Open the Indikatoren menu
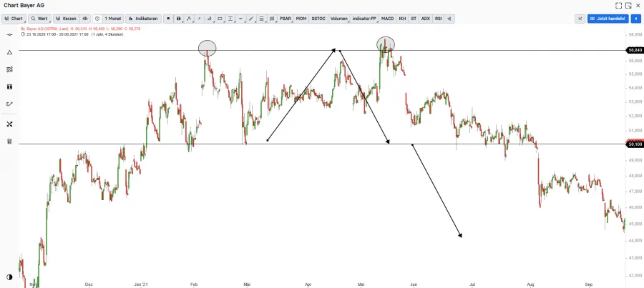 [143, 19]
